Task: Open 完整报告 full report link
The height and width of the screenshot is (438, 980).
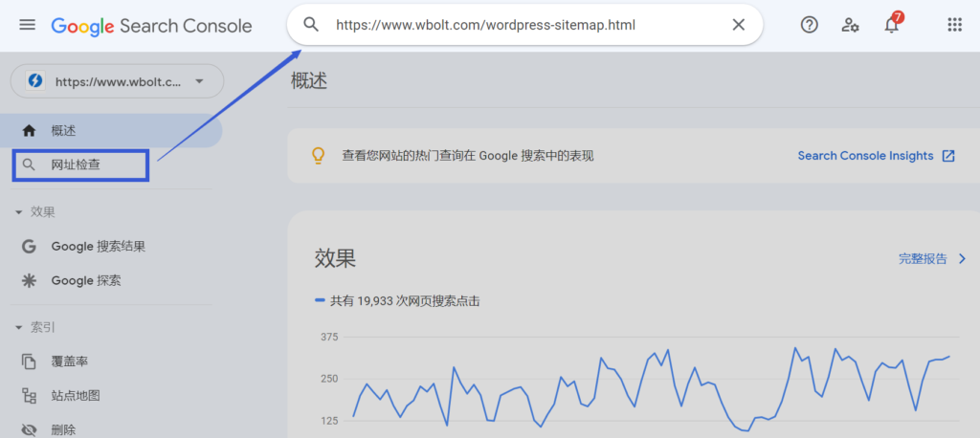Action: pyautogui.click(x=924, y=258)
